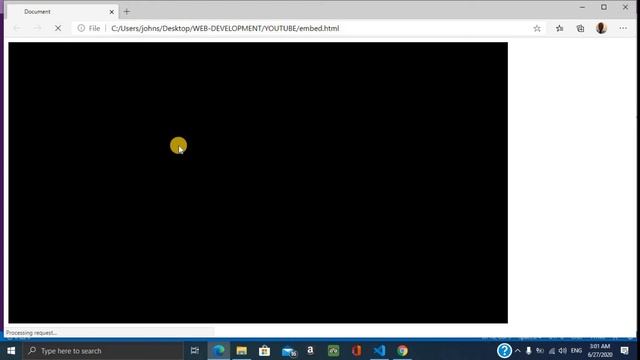Open File Explorer from the taskbar
This screenshot has width=640, height=360.
(242, 351)
